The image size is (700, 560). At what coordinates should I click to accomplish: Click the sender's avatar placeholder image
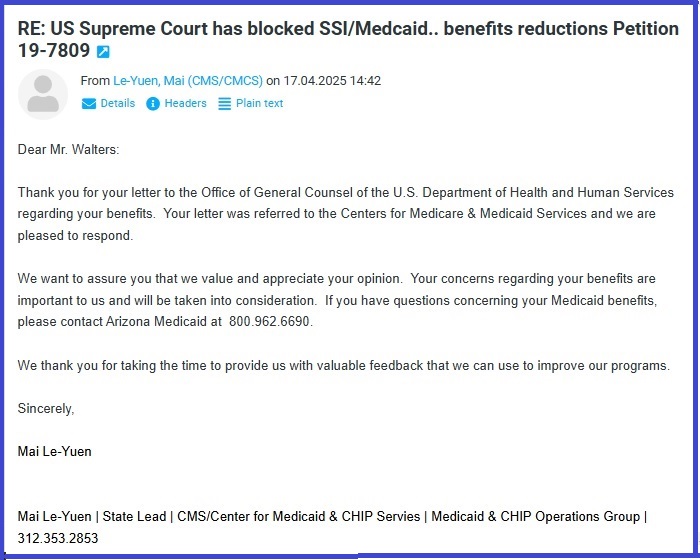pos(43,93)
